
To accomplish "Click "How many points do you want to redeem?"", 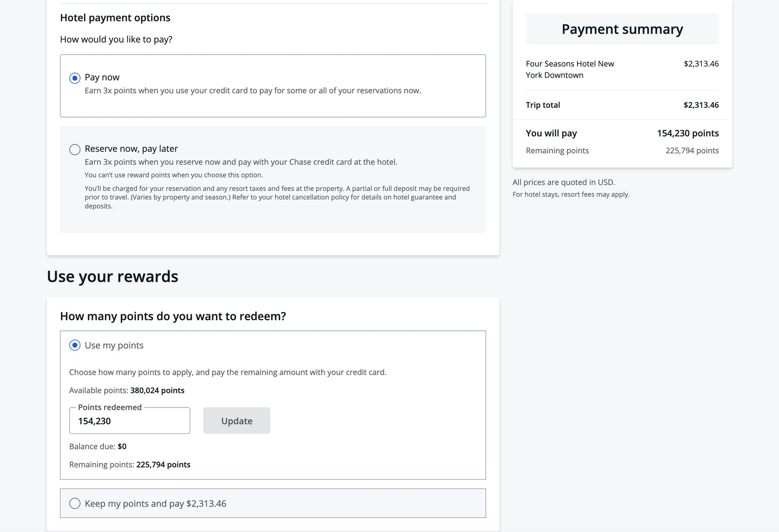I will coord(173,316).
